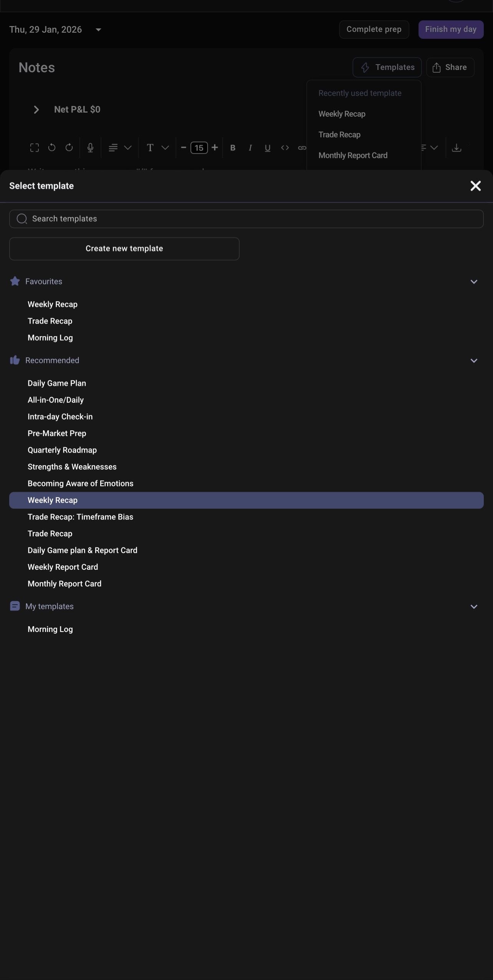The image size is (493, 980).
Task: Click Create new template button
Action: (124, 249)
